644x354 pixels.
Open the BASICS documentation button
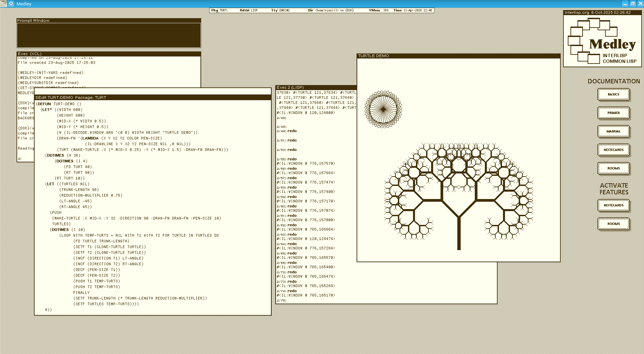click(613, 94)
